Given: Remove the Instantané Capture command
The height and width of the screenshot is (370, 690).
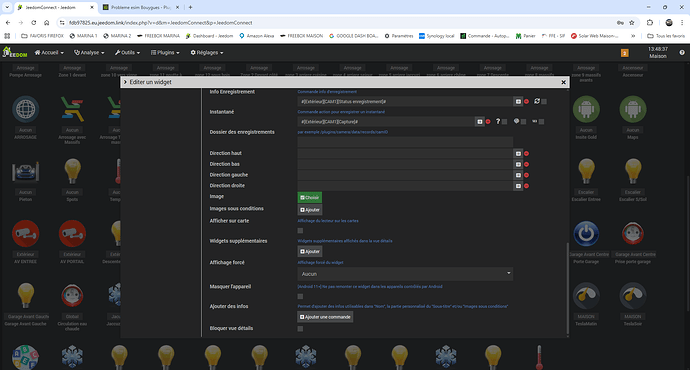Looking at the screenshot, I should (488, 122).
